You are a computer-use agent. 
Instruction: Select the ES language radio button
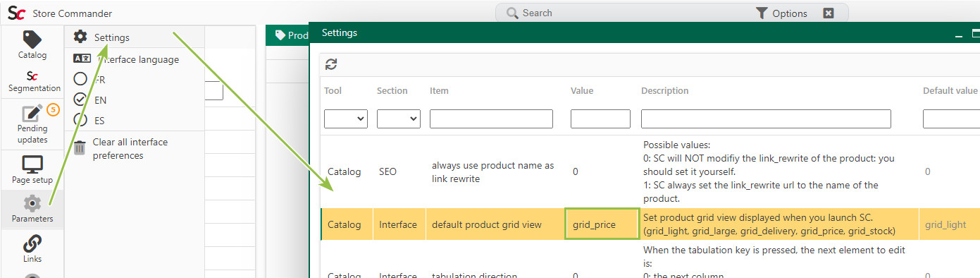(80, 120)
